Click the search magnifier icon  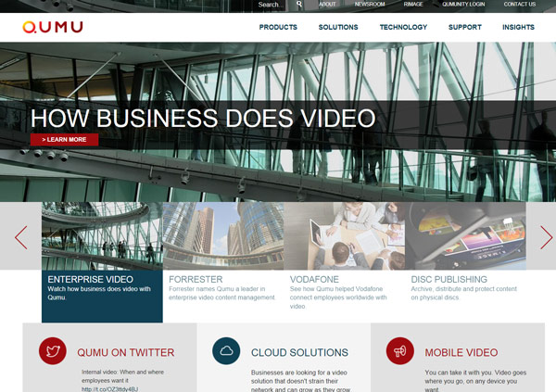coord(299,4)
